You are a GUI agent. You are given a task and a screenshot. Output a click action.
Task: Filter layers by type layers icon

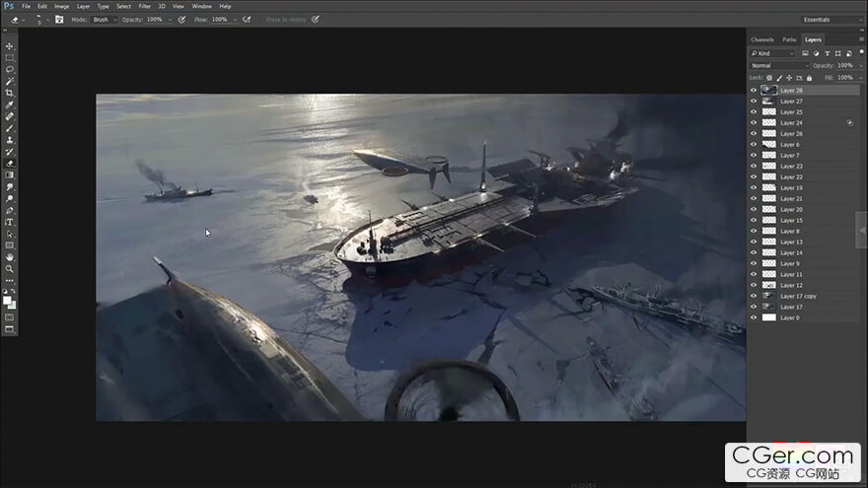point(827,53)
